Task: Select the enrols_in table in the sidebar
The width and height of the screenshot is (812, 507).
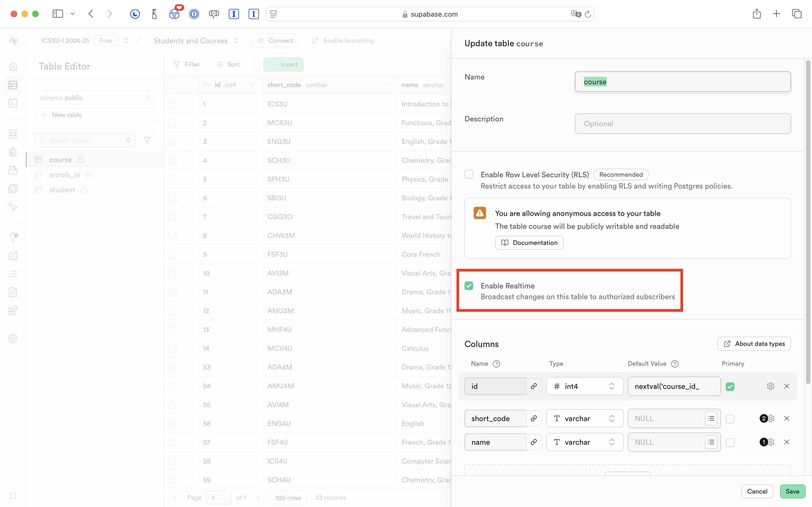Action: tap(64, 175)
